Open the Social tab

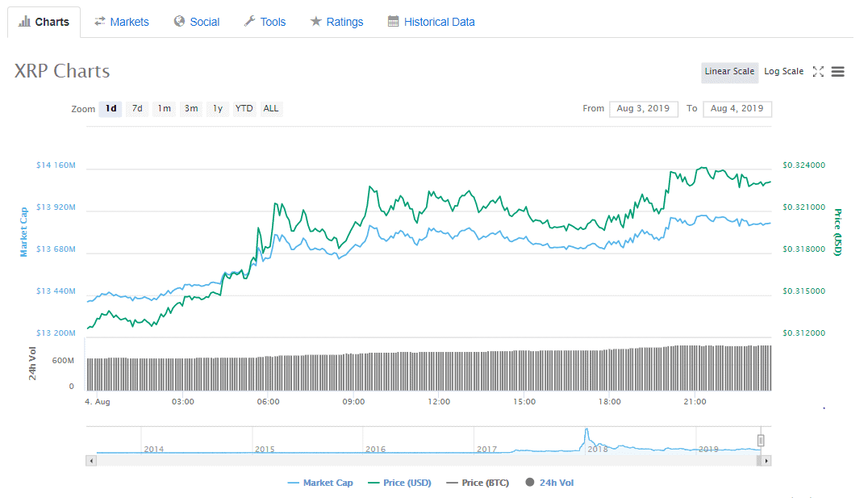197,22
